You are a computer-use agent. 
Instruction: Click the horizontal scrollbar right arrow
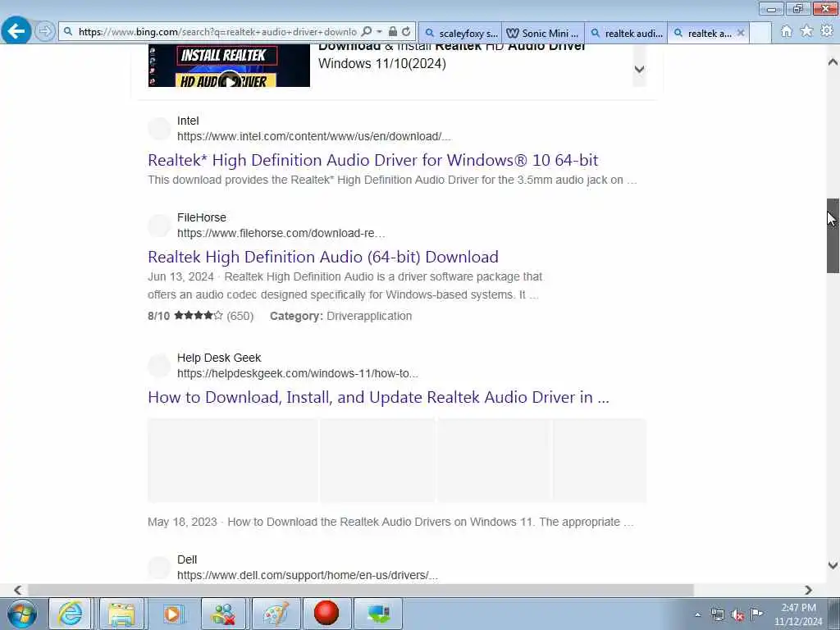tap(808, 590)
